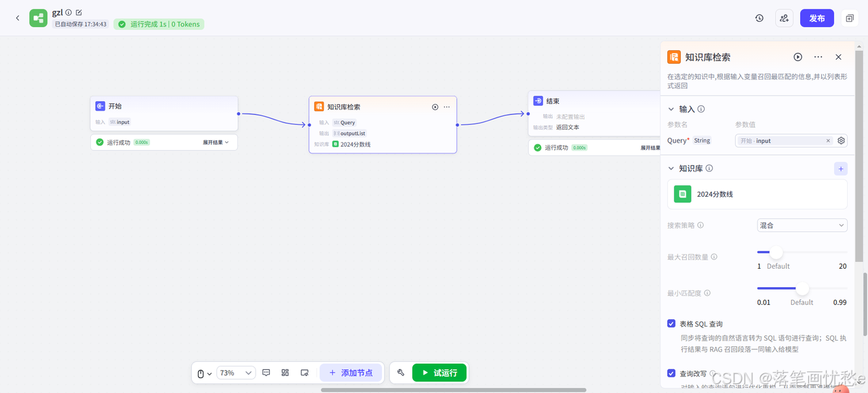Select the 开始 node title
The width and height of the screenshot is (868, 393).
(115, 106)
